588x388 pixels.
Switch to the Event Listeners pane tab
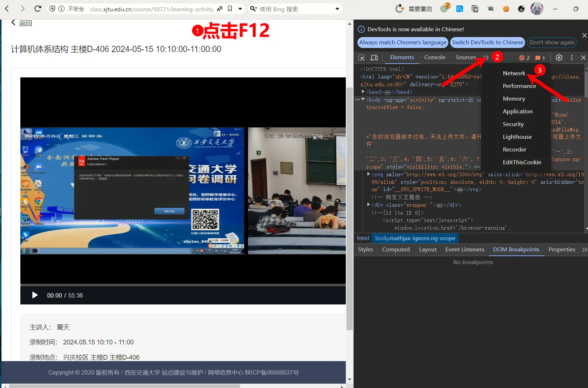[x=465, y=249]
